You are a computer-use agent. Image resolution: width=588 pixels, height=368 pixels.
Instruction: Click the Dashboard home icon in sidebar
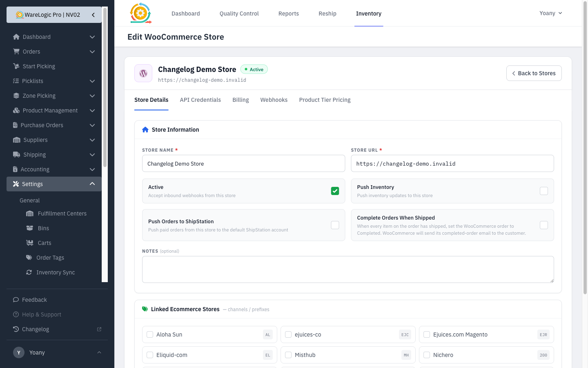(x=16, y=37)
